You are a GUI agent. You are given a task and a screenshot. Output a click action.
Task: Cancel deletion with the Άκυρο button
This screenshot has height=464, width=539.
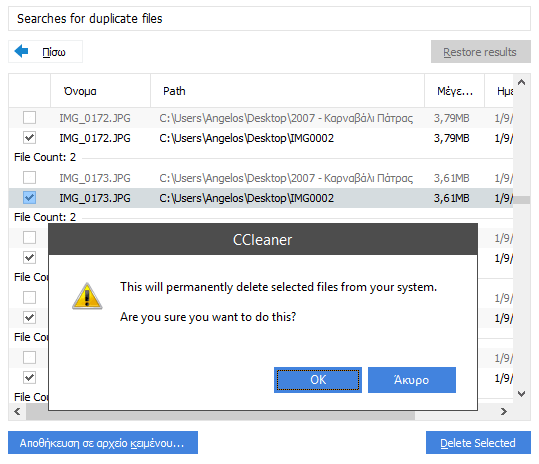tap(411, 380)
